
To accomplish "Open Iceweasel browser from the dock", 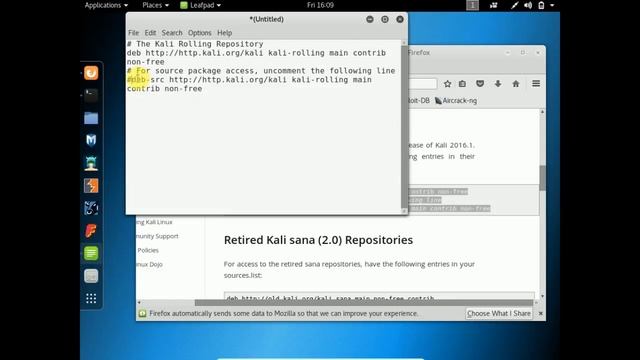I will [x=91, y=73].
